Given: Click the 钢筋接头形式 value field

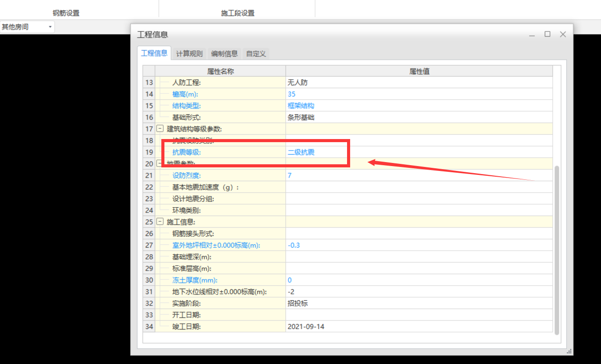Looking at the screenshot, I should pos(419,234).
